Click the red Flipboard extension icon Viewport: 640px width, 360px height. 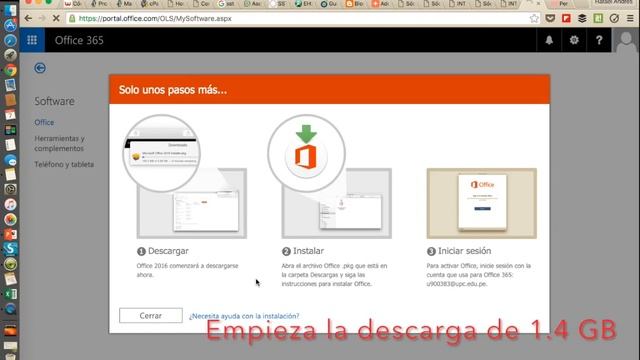click(x=566, y=18)
